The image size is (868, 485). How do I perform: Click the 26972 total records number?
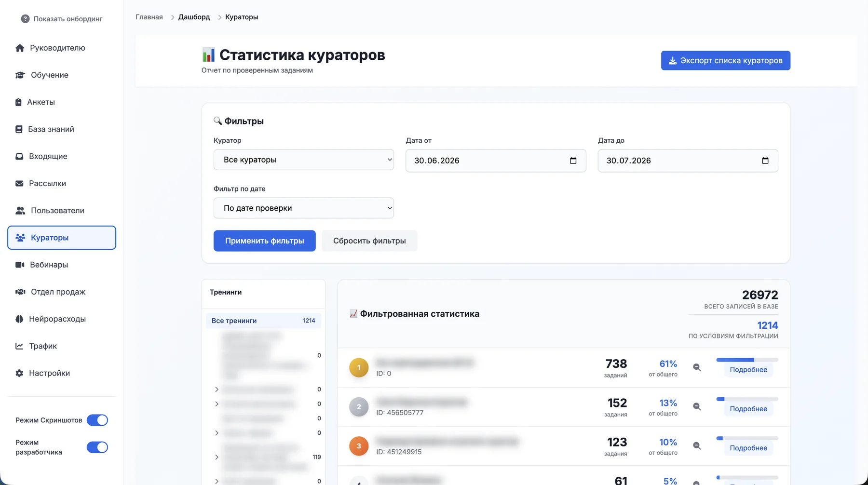pyautogui.click(x=760, y=295)
